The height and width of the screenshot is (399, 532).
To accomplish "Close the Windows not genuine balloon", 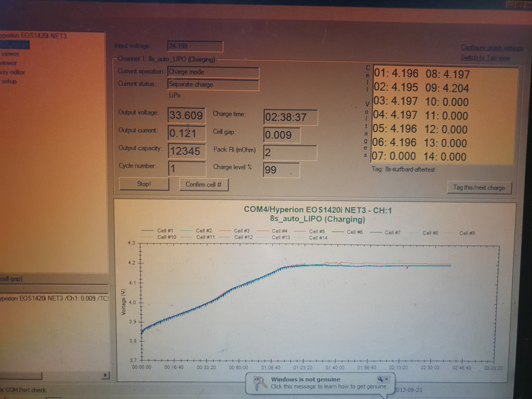I will point(387,379).
